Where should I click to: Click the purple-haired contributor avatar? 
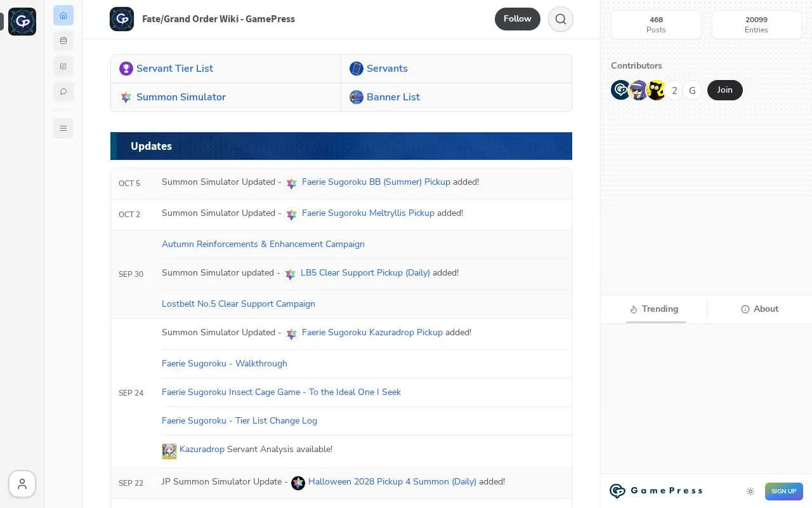[x=638, y=90]
